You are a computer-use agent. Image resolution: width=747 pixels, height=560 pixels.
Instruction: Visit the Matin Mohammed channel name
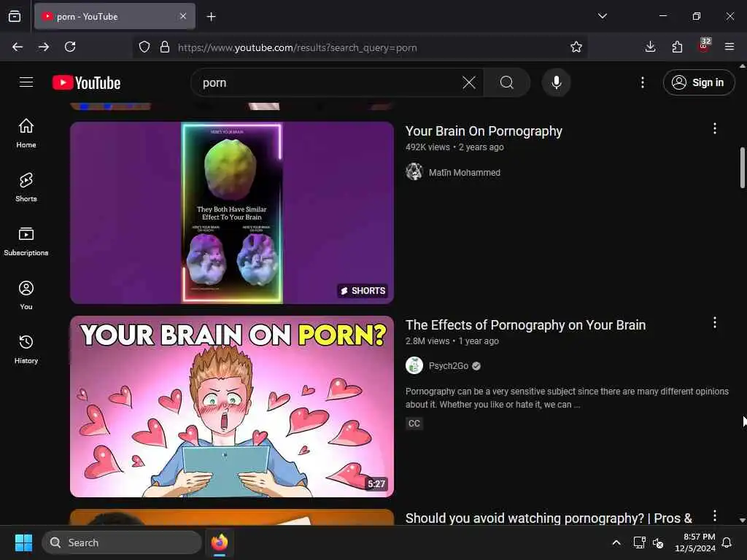tap(464, 172)
